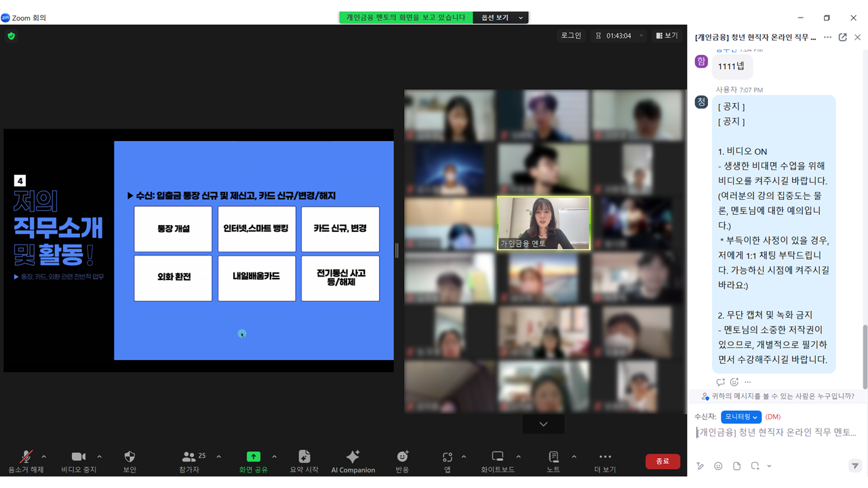Click the 카드 신규, 변경 box on the slide
868x488 pixels.
point(340,229)
